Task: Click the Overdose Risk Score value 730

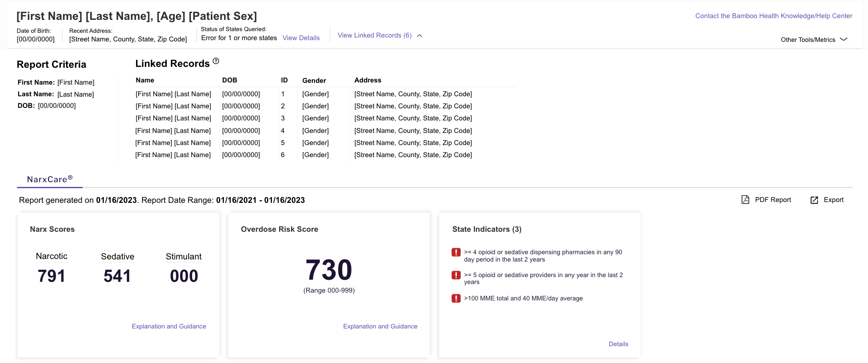Action: 329,270
